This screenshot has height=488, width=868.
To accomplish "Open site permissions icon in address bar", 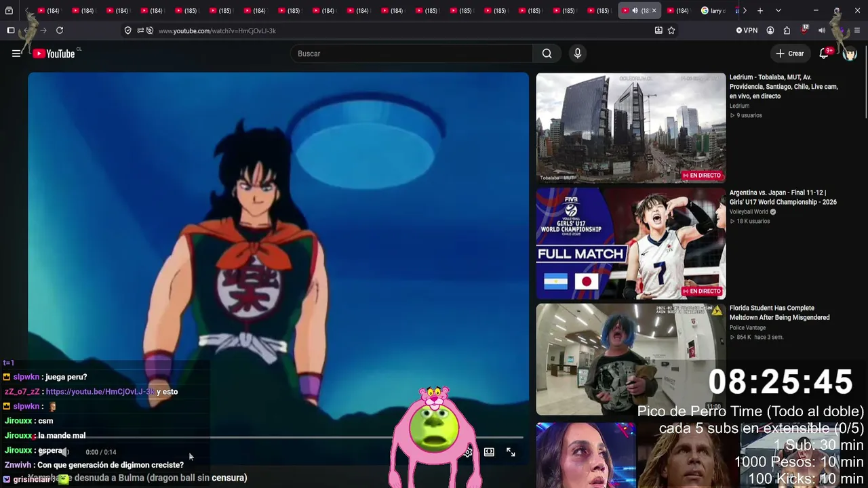I will click(x=140, y=30).
